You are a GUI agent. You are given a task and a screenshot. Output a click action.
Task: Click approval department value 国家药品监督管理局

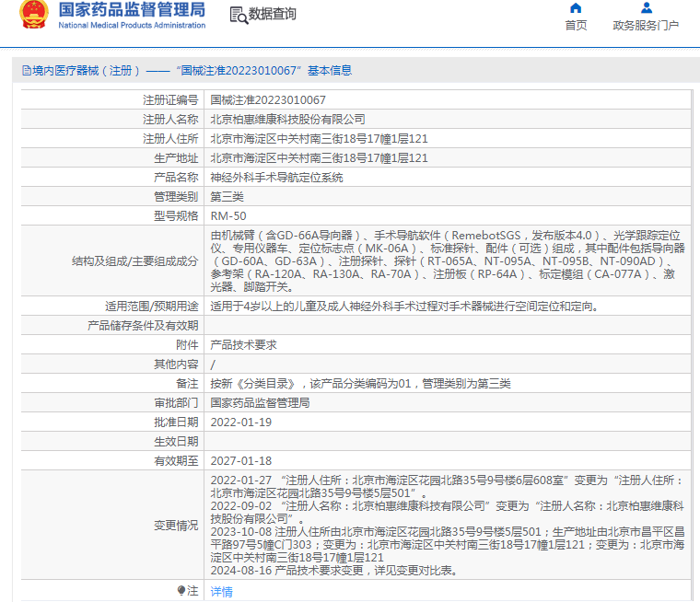[x=260, y=403]
